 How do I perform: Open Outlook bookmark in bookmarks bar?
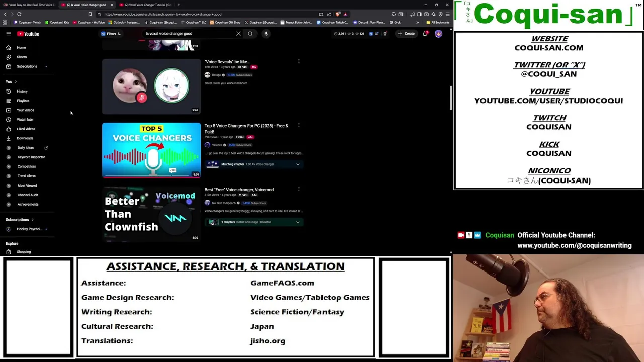(124, 22)
